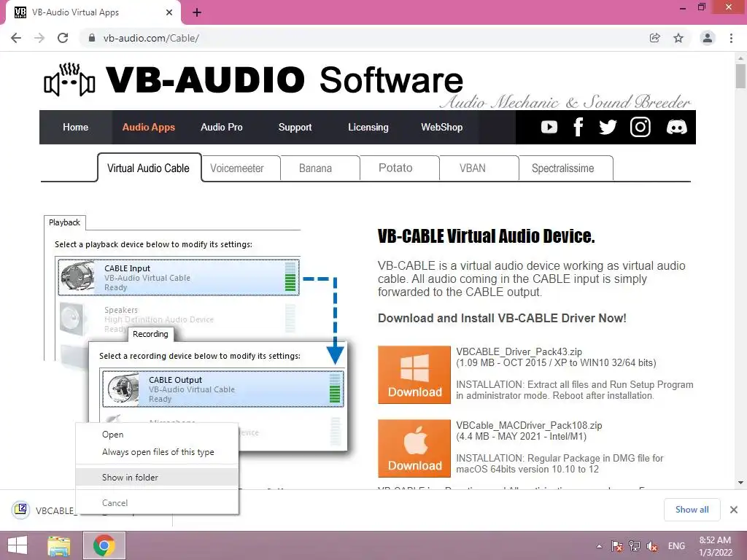The image size is (747, 560).
Task: Open the Chrome three-dot menu
Action: click(731, 38)
